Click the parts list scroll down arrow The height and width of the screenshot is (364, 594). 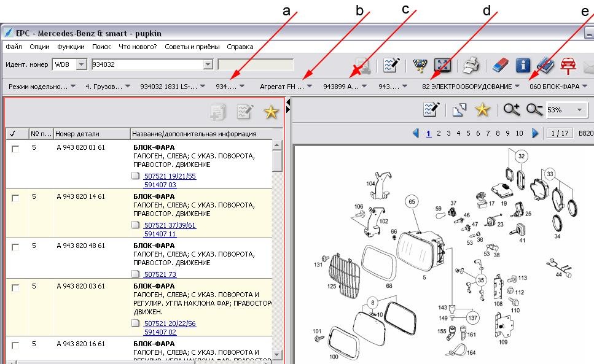pyautogui.click(x=277, y=355)
